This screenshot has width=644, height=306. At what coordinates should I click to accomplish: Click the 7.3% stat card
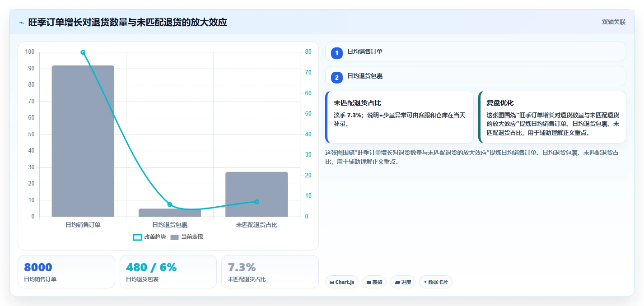coord(270,272)
